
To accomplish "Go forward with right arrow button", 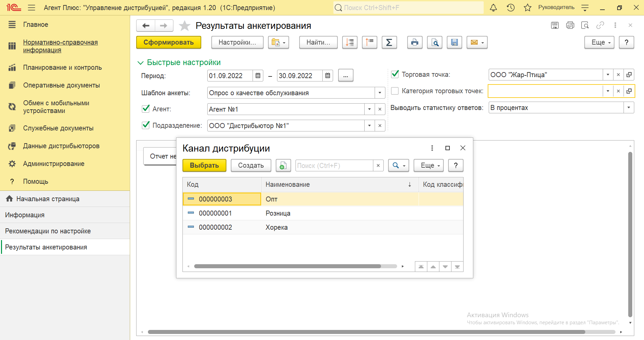I will pos(164,25).
